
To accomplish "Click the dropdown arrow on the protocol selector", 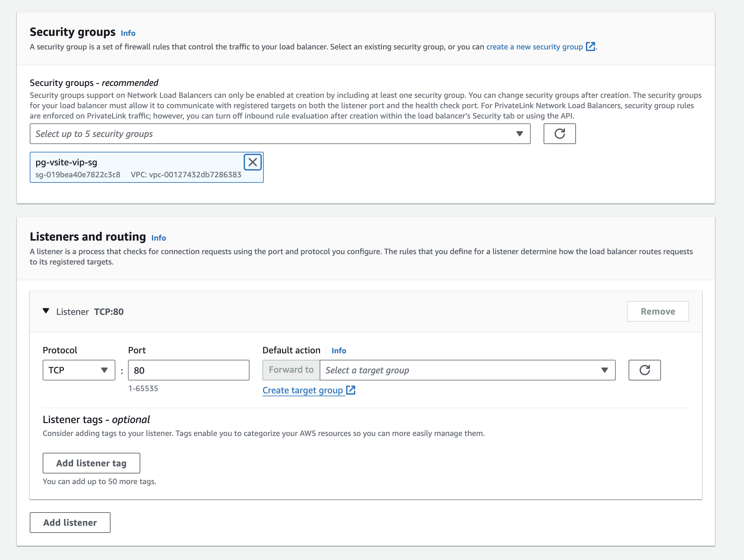I will (x=105, y=370).
